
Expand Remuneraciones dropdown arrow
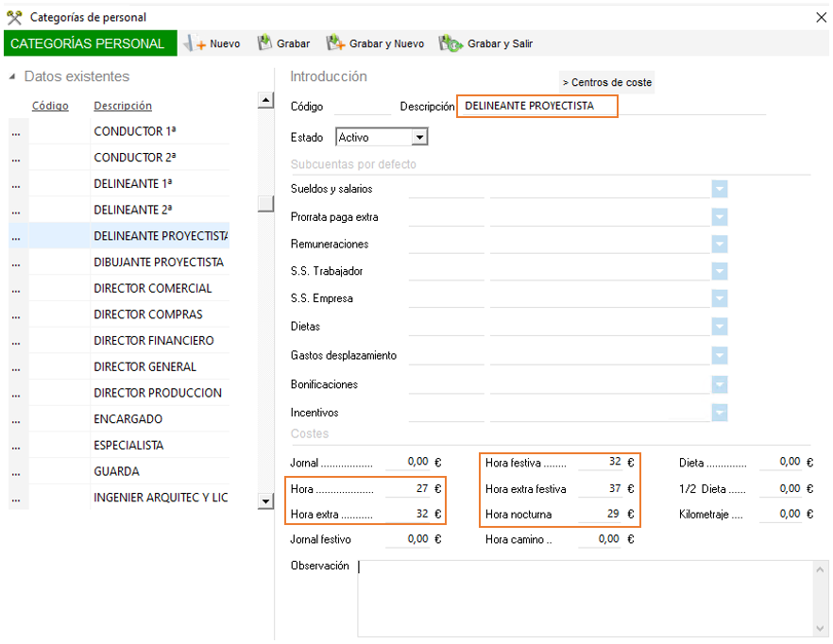(720, 244)
